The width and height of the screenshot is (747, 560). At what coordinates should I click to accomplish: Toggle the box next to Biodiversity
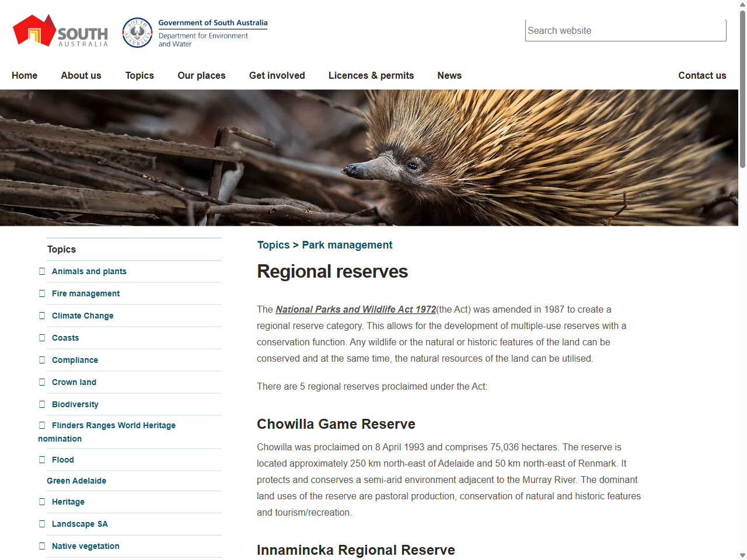tap(41, 404)
